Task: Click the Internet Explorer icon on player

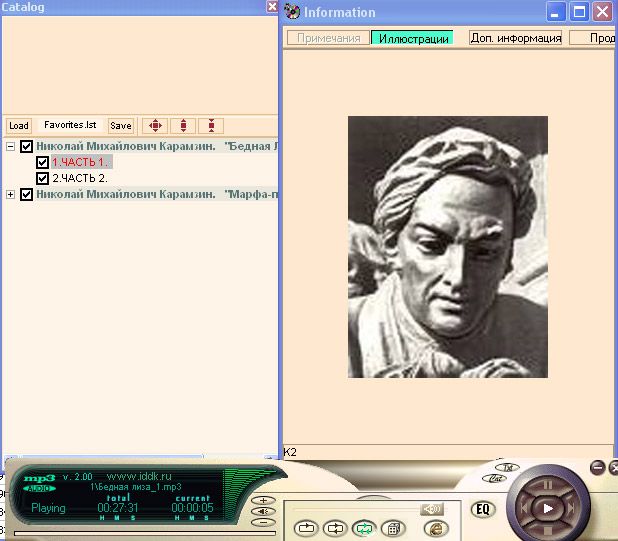Action: tap(436, 528)
